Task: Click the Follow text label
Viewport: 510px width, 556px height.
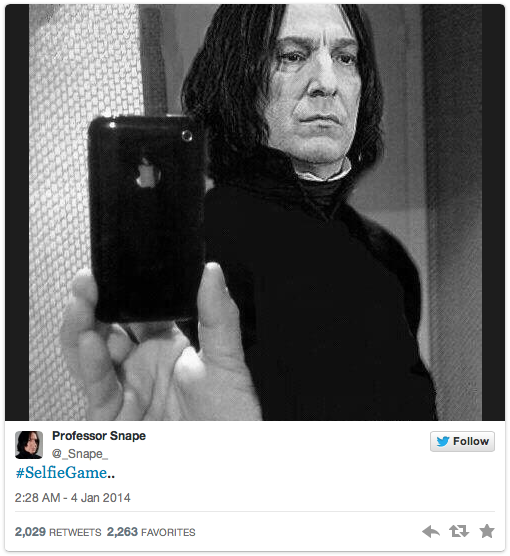Action: click(471, 441)
